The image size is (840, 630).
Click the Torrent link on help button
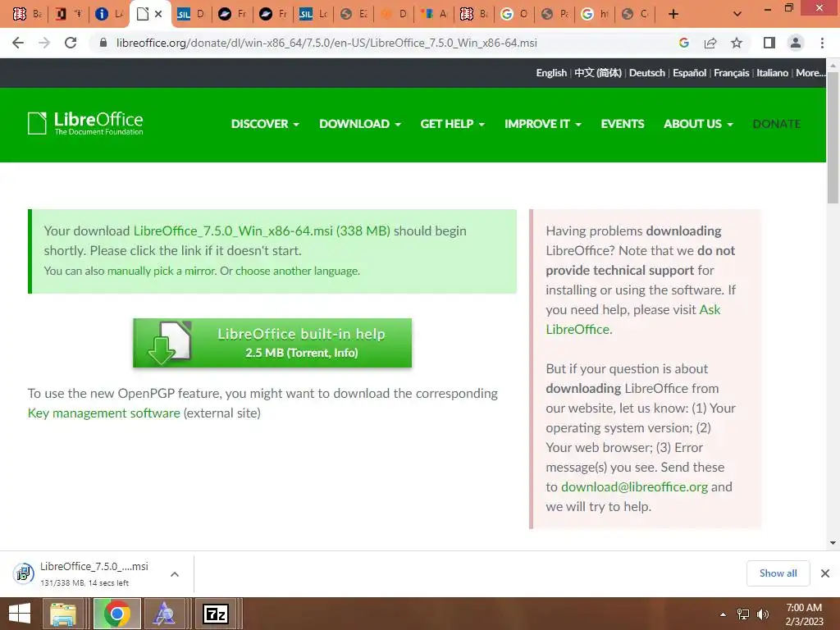click(308, 353)
